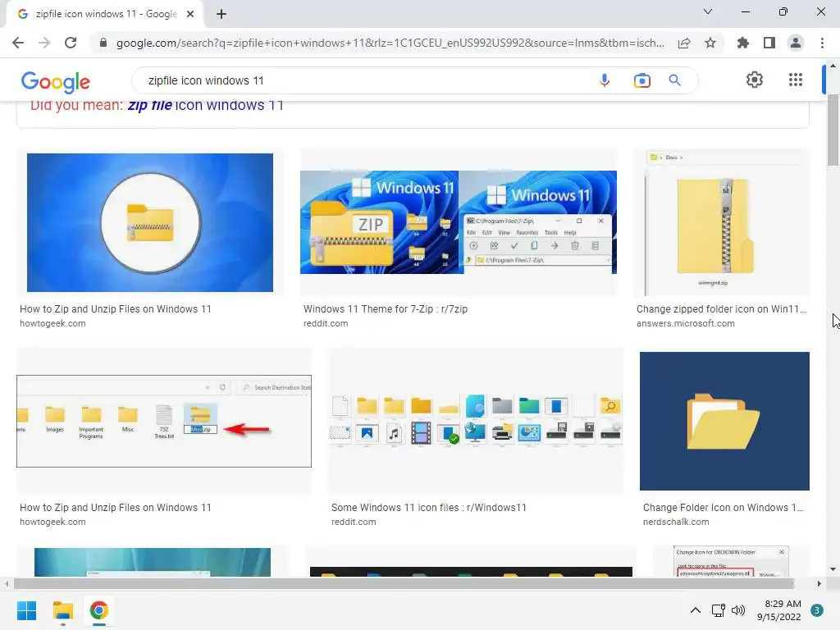Share this page using share icon
Image resolution: width=840 pixels, height=630 pixels.
pos(684,43)
